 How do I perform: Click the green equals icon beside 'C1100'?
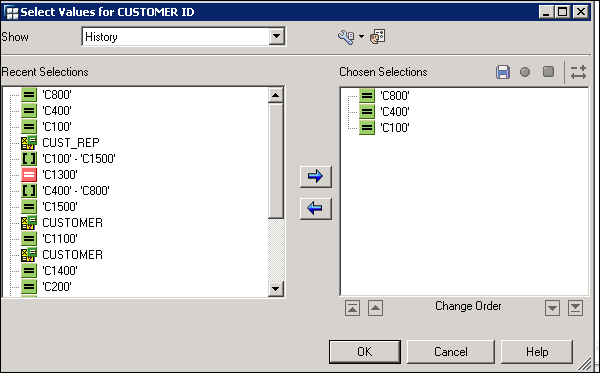(29, 239)
